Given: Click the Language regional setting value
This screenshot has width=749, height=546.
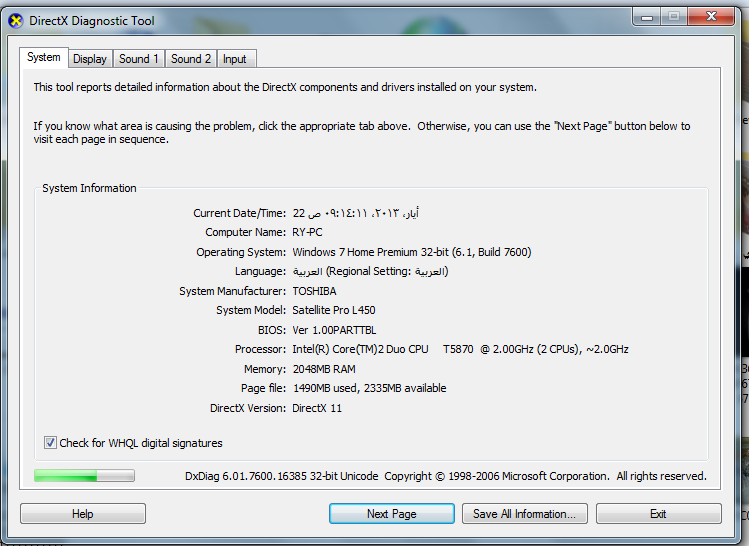Looking at the screenshot, I should (x=370, y=271).
